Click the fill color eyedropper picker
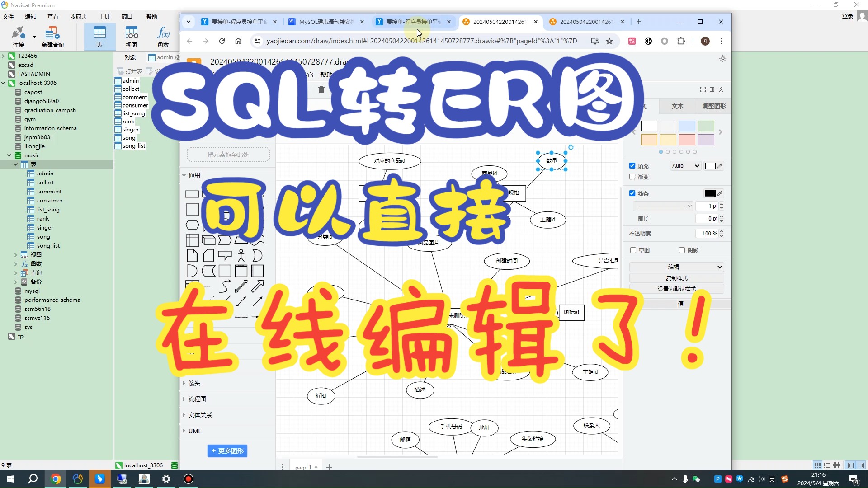This screenshot has height=488, width=868. pyautogui.click(x=720, y=166)
